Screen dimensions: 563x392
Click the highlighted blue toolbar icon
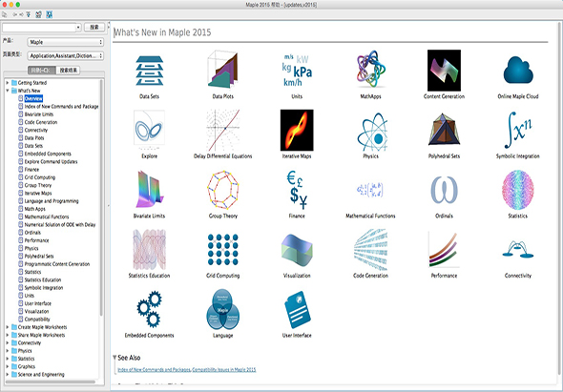[x=50, y=14]
